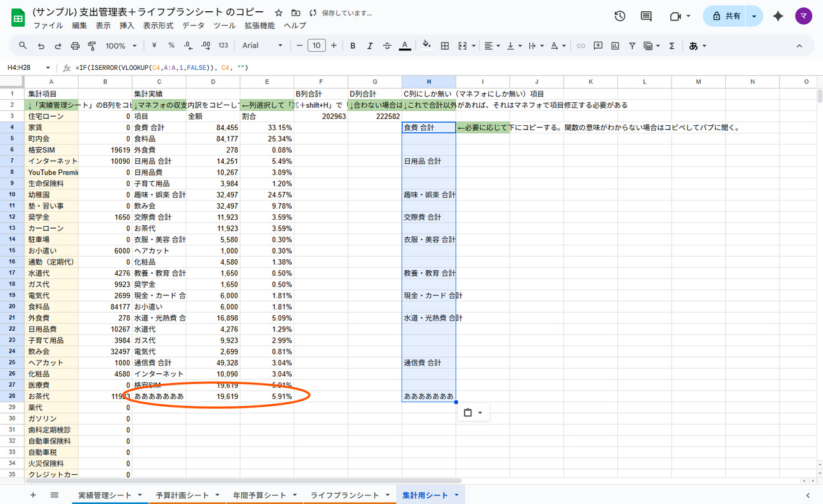Increase font size with plus button
The width and height of the screenshot is (823, 504).
tap(334, 45)
